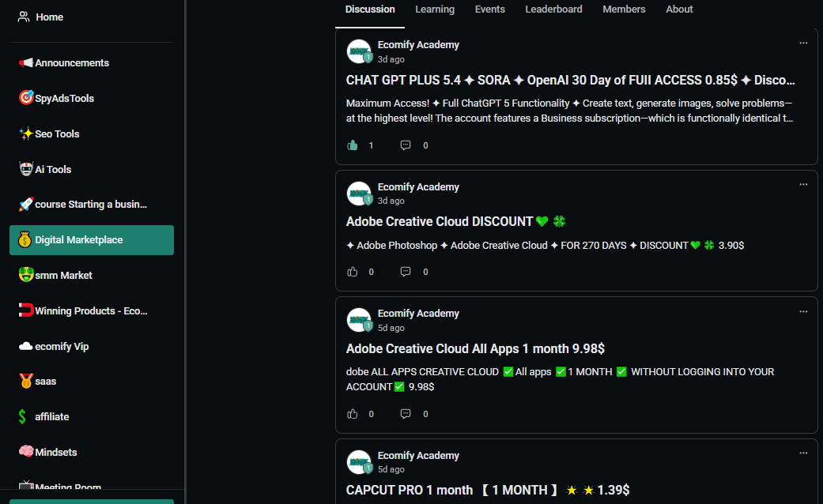Open the Leaderboard tab
823x504 pixels.
553,9
